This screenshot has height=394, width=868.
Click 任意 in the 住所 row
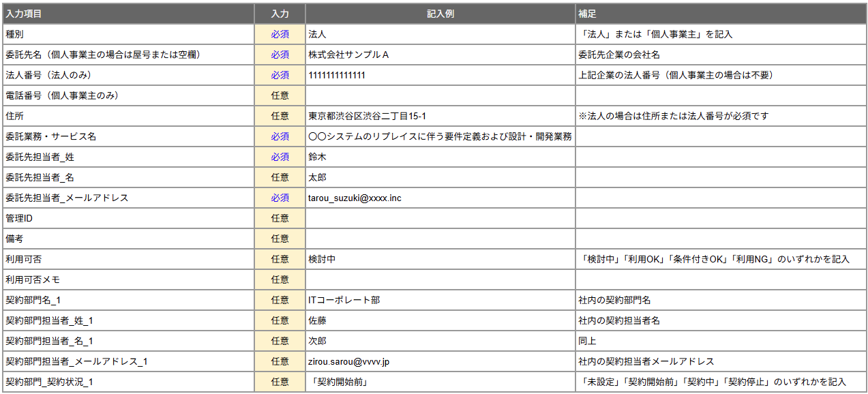pyautogui.click(x=280, y=116)
